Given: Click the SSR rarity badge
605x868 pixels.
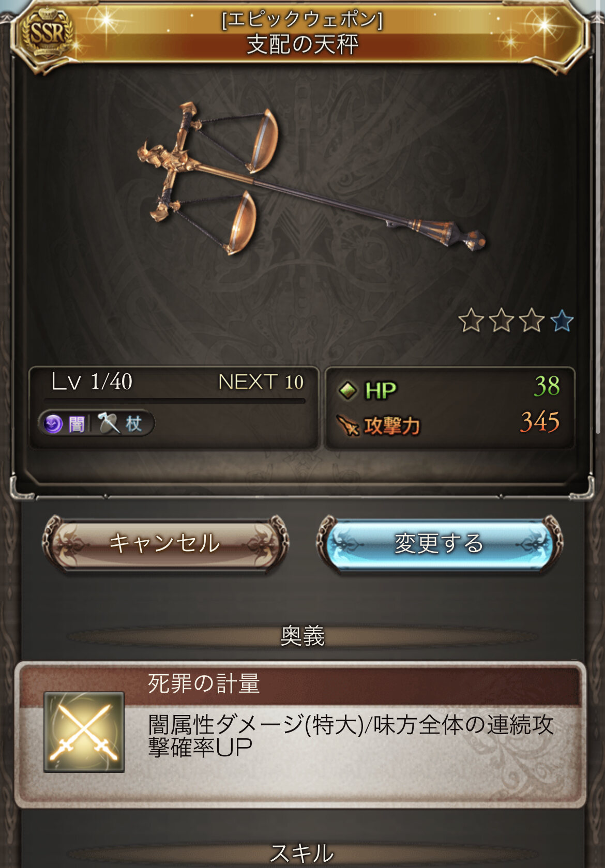Looking at the screenshot, I should 46,35.
